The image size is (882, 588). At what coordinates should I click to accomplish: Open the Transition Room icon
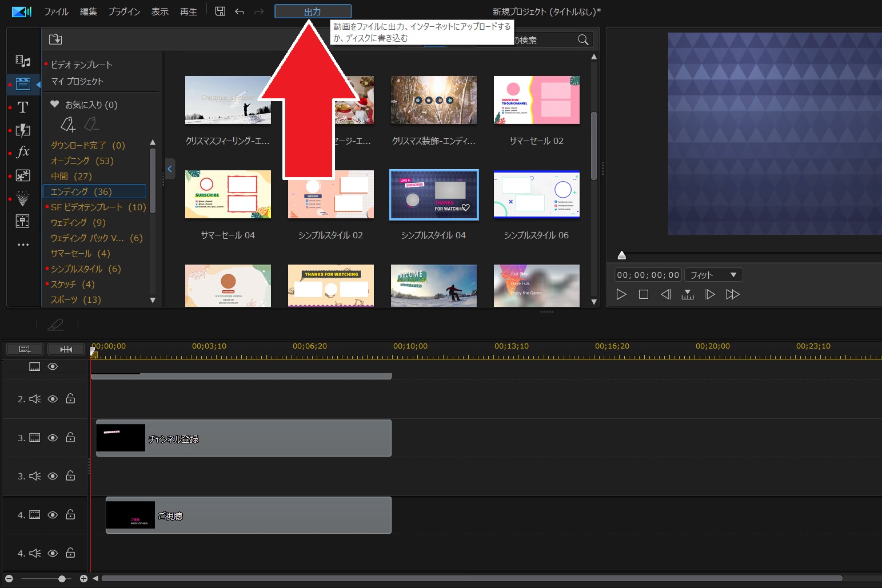tap(23, 130)
